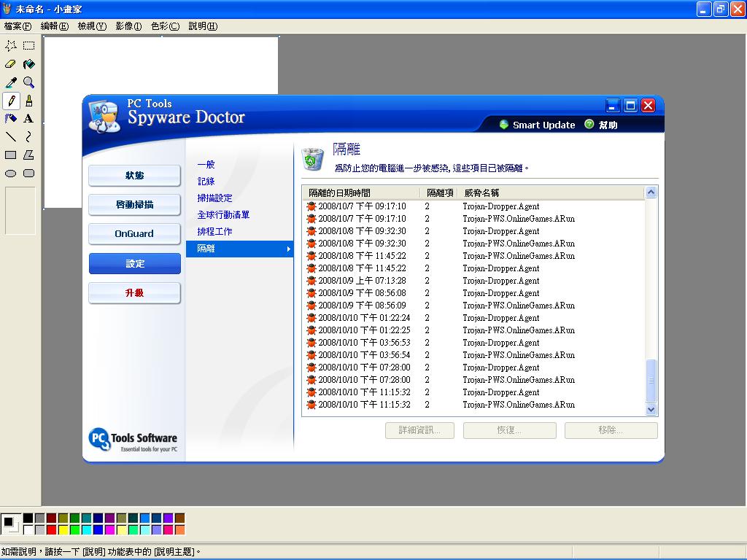The image size is (747, 560).
Task: Select the Magnifier tool in Paint
Action: pyautogui.click(x=29, y=82)
